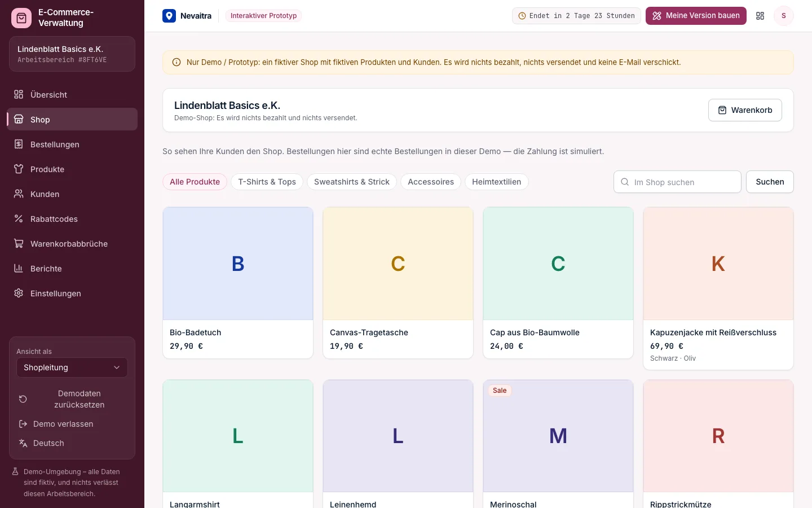Click the Rabattcodes percent icon

[19, 218]
